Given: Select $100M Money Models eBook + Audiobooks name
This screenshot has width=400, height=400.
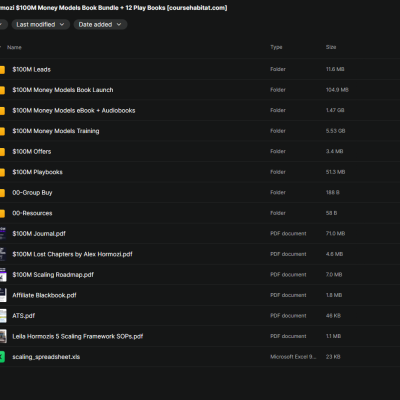Looking at the screenshot, I should [74, 111].
